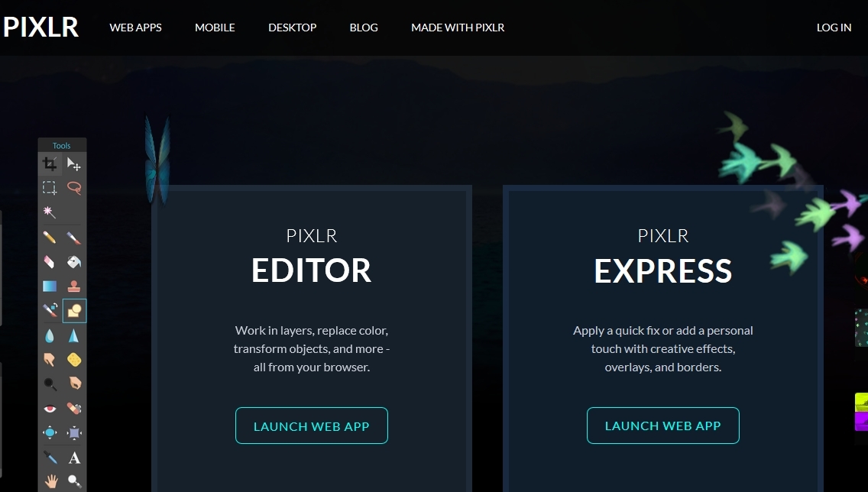Open the BLOG nav link
Image resolution: width=868 pixels, height=492 pixels.
364,27
